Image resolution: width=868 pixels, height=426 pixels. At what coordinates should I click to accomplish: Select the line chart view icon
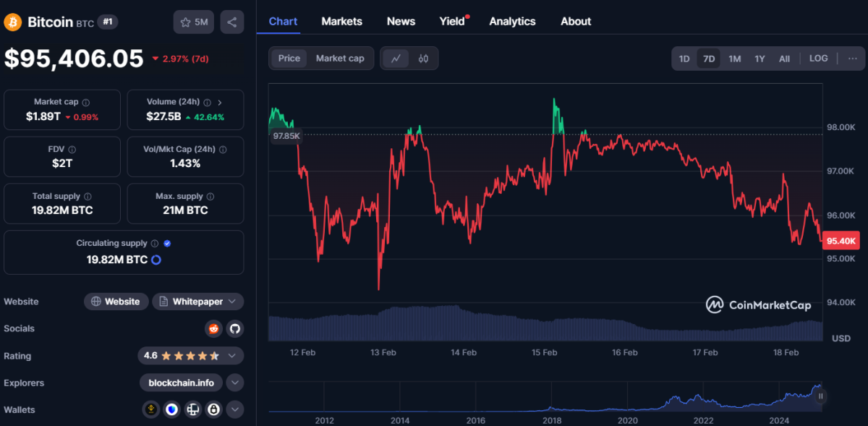[396, 59]
